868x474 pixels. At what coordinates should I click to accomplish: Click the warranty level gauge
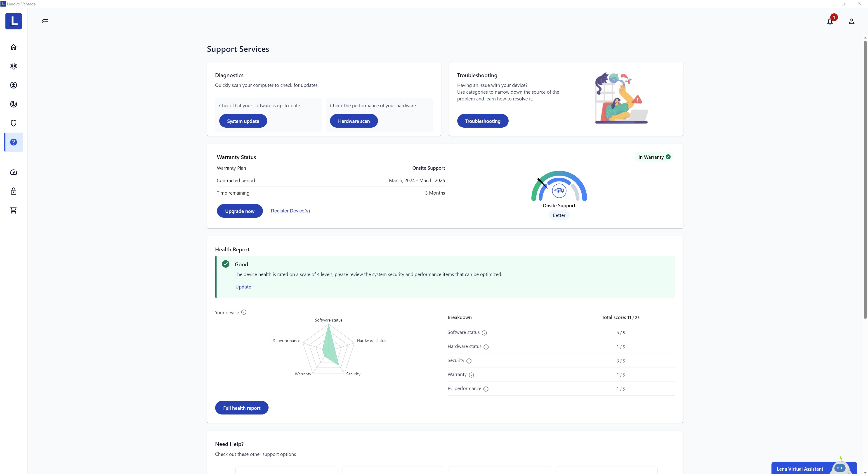click(559, 186)
